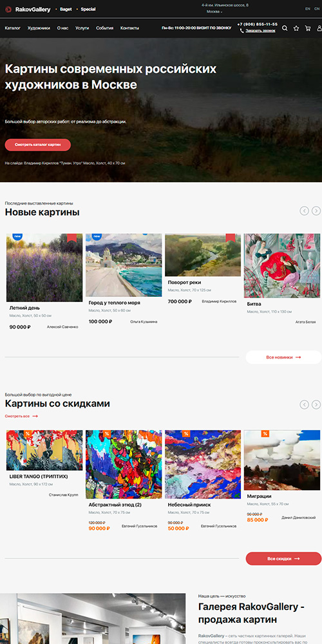Open Абстрактный этюд (2) painting image
The image size is (322, 644).
point(124,464)
